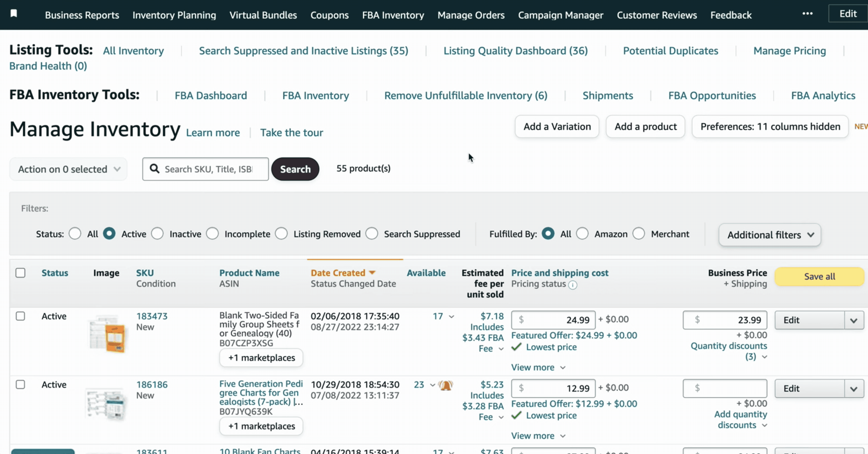Click the low-stock alert bell beside quantity 23
This screenshot has height=454, width=868.
446,385
